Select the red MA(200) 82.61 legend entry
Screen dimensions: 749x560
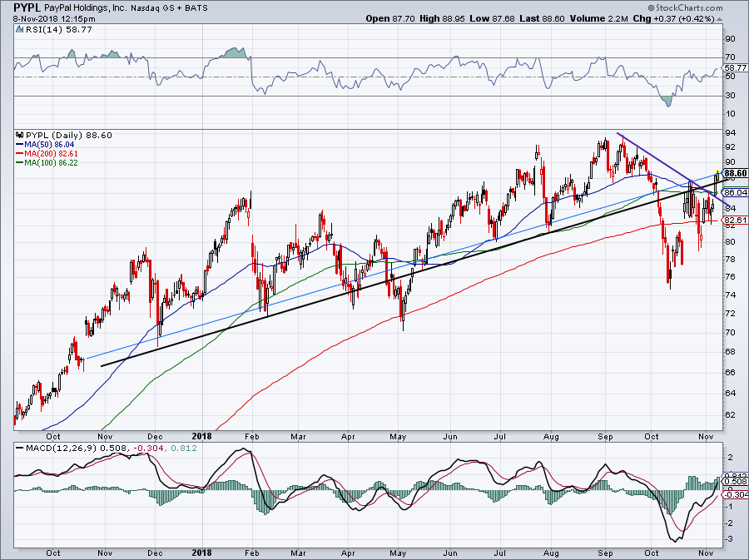pos(47,154)
